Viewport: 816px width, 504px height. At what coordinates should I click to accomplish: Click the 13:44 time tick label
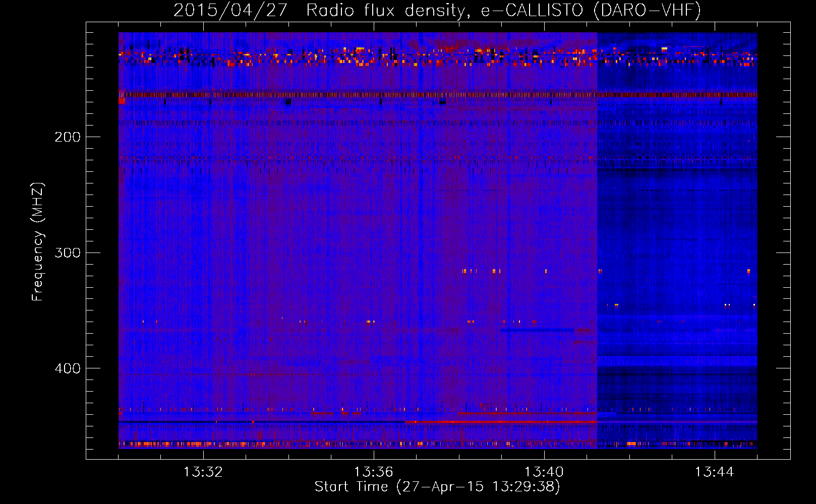(715, 472)
